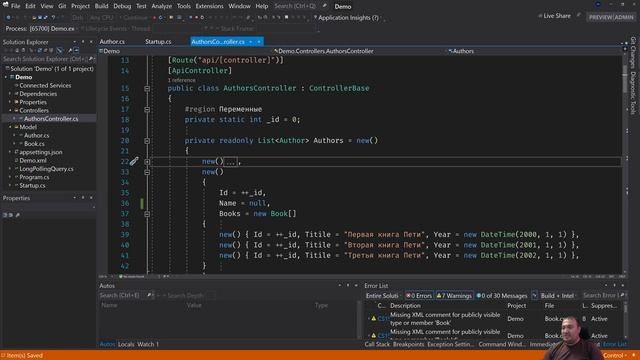Click the Description column header in Error List

click(405, 306)
